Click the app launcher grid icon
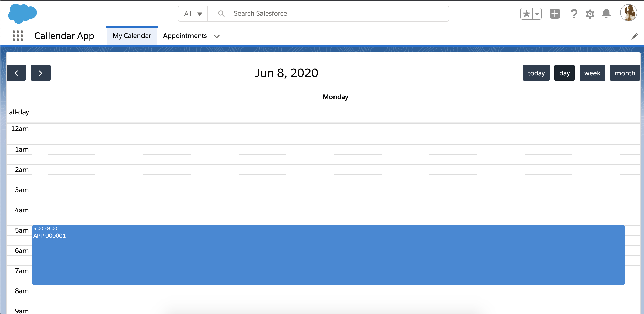Image resolution: width=644 pixels, height=314 pixels. pyautogui.click(x=18, y=35)
